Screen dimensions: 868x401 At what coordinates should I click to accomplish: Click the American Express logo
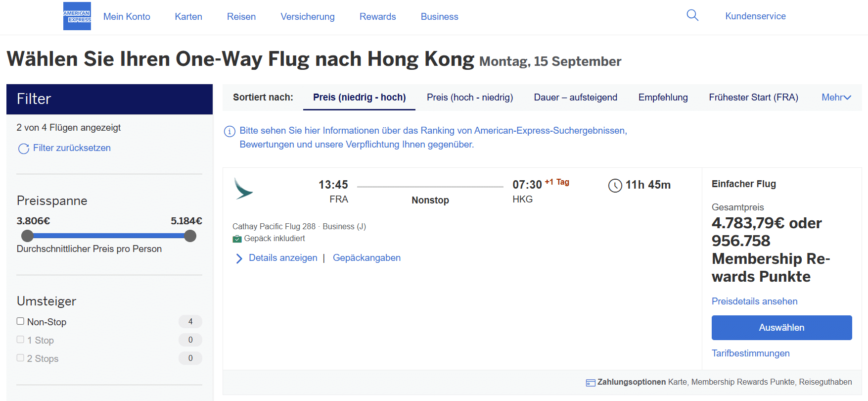click(77, 16)
